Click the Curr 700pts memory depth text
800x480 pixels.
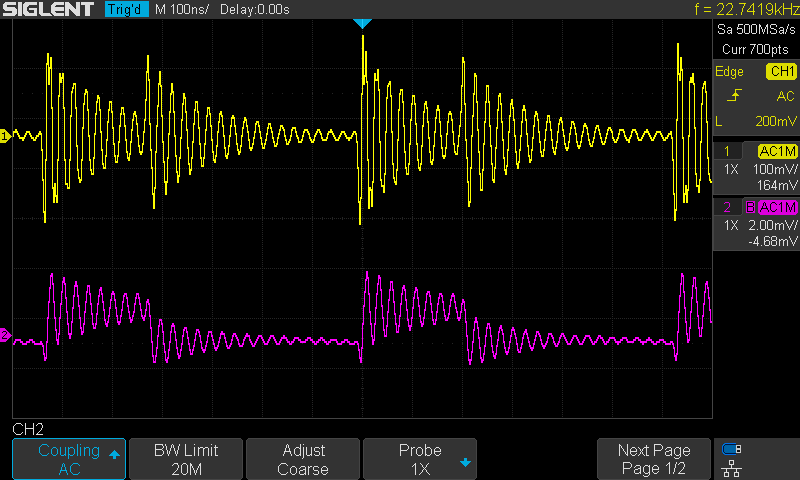[755, 49]
